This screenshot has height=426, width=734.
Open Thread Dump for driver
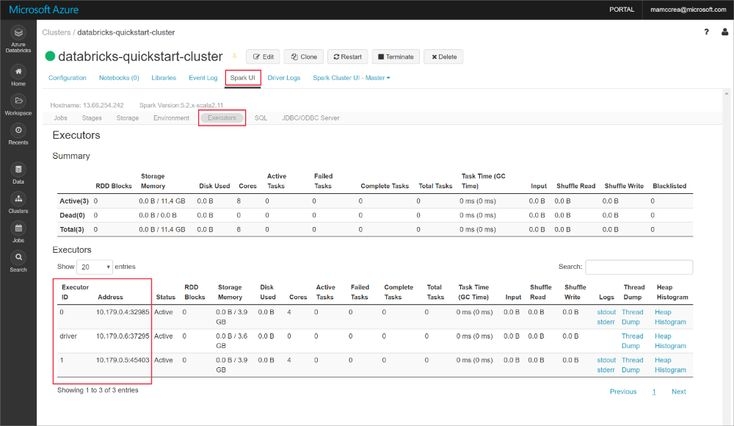pyautogui.click(x=632, y=341)
